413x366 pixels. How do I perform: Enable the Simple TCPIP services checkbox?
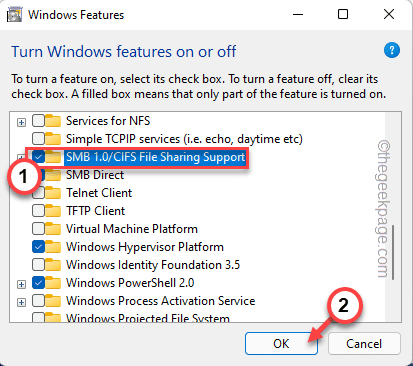click(38, 139)
